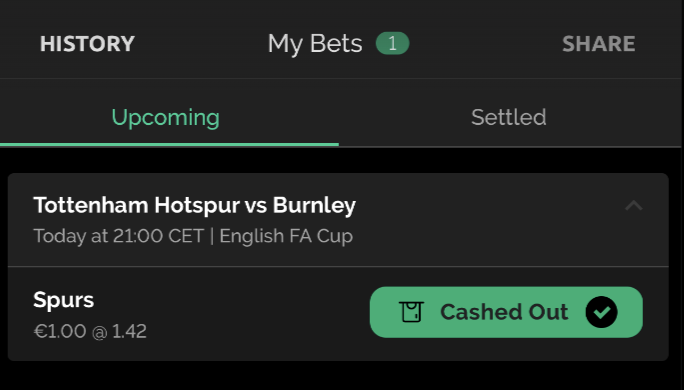Image resolution: width=684 pixels, height=390 pixels.
Task: Click English FA Cup competition text
Action: [286, 236]
